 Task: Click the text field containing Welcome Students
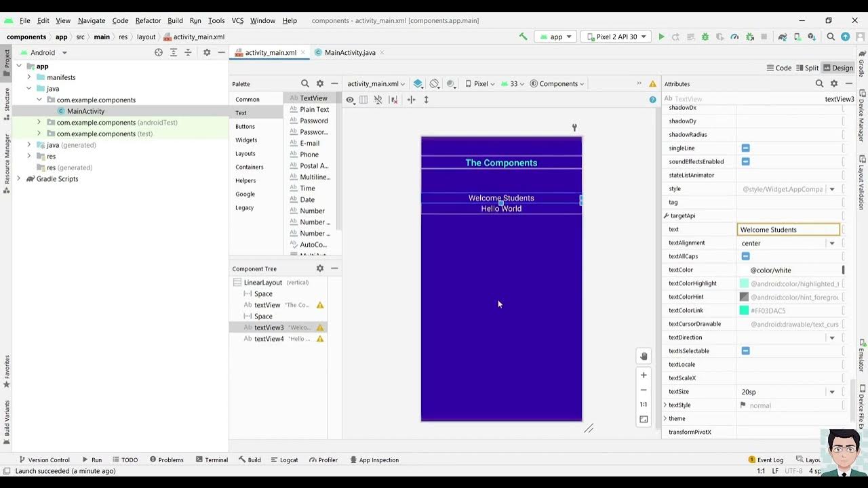(x=788, y=230)
